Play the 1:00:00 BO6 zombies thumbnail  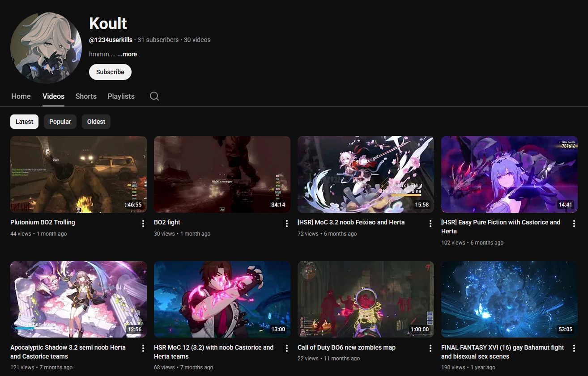[x=366, y=300]
